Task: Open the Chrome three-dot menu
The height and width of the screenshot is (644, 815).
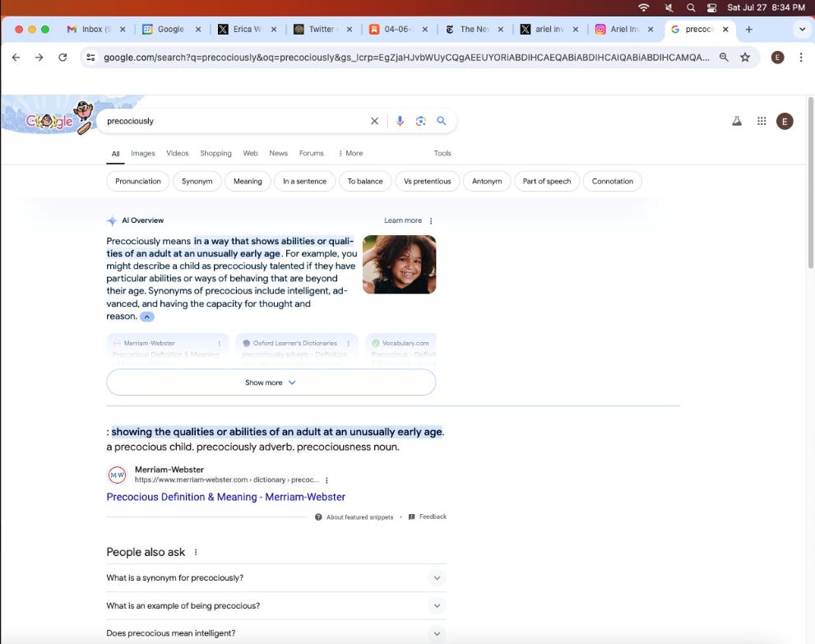Action: 801,58
